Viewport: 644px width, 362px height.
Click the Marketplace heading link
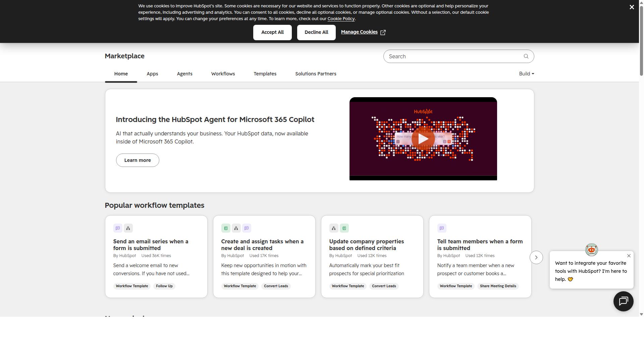click(124, 56)
